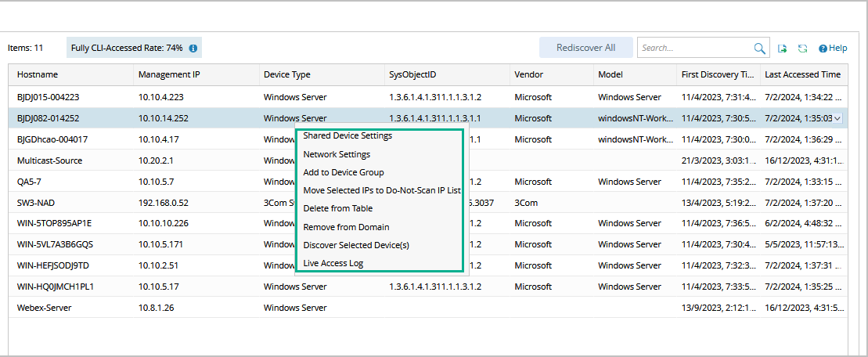Select the SW3-NAD device row

pyautogui.click(x=36, y=202)
